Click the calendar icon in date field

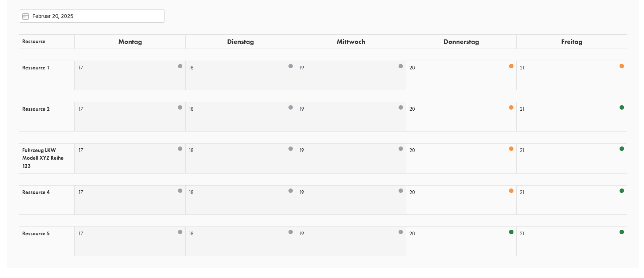coord(26,16)
